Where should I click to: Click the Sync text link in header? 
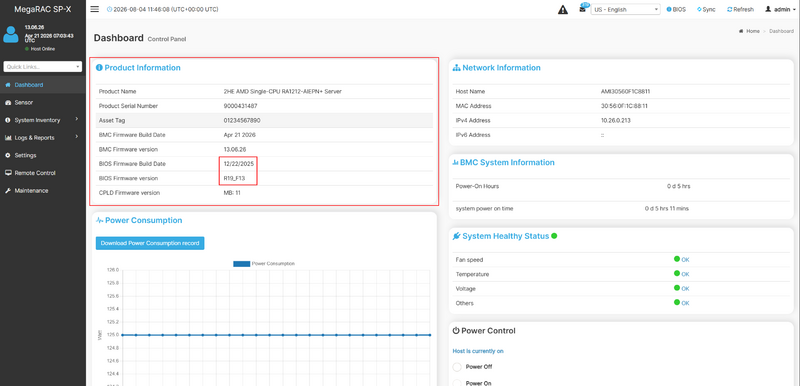click(709, 9)
